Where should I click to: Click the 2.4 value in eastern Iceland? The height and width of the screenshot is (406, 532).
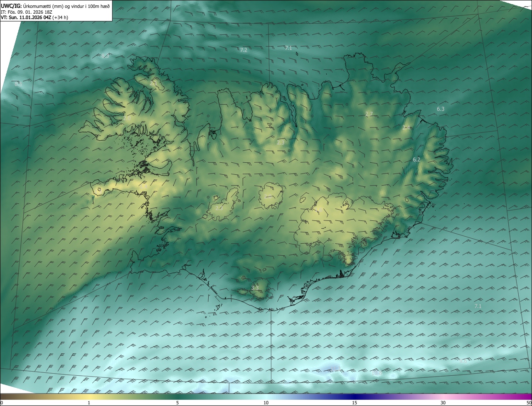tap(406, 127)
